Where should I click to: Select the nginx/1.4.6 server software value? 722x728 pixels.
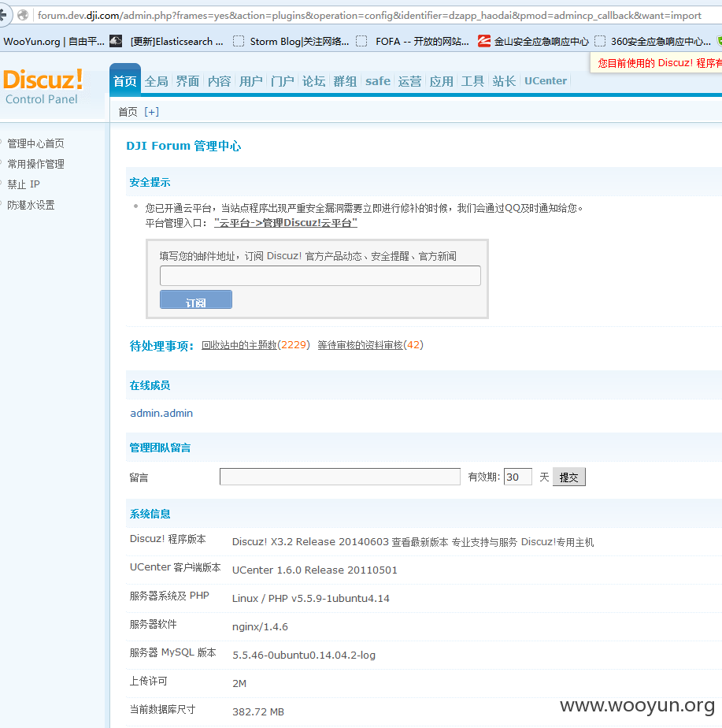tap(260, 627)
